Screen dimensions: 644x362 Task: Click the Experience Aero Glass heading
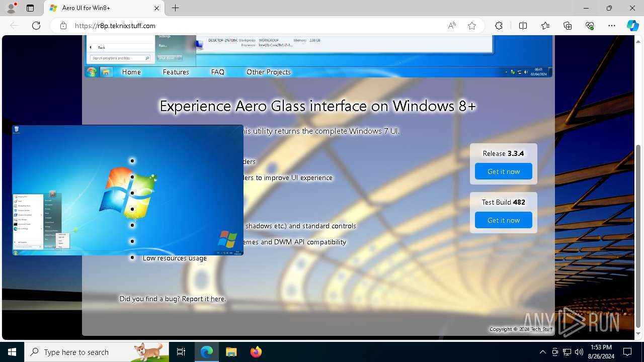[317, 106]
